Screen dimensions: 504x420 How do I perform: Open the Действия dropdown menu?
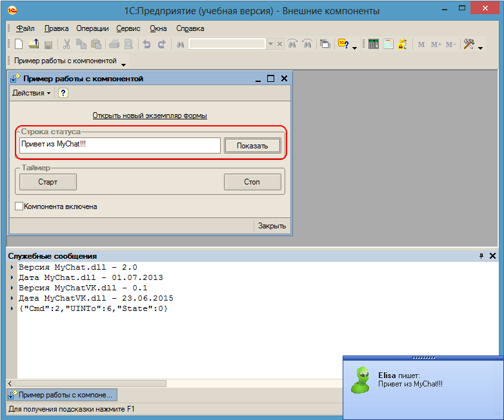click(x=31, y=93)
